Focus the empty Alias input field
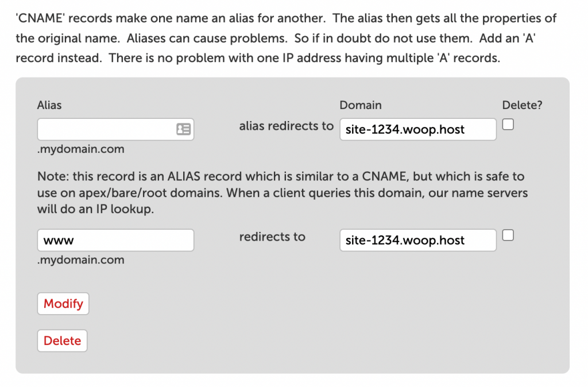This screenshot has width=588, height=387. click(115, 129)
